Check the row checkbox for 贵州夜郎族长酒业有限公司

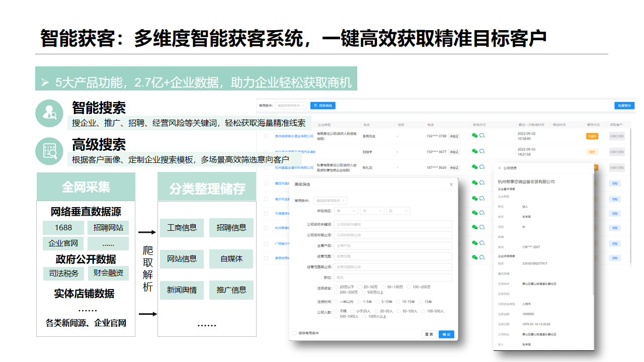coord(266,136)
